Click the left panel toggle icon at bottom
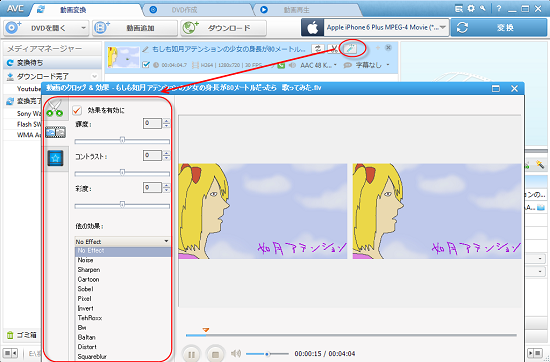The height and width of the screenshot is (362, 550). pyautogui.click(x=10, y=353)
